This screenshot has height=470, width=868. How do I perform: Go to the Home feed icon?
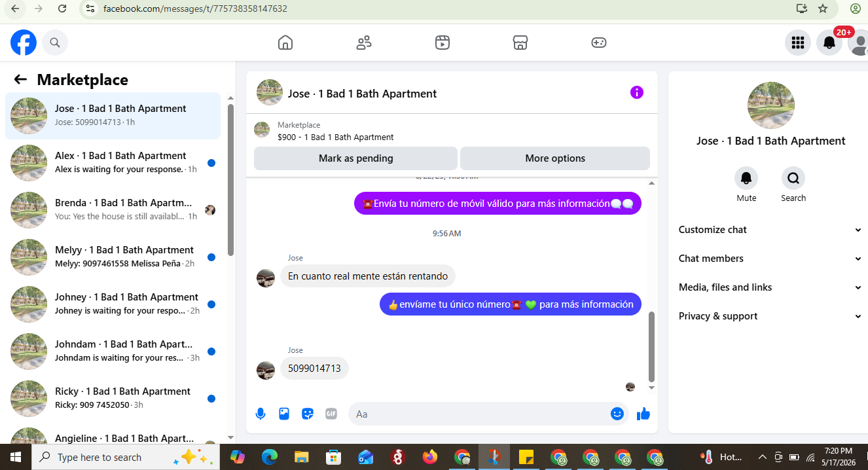pyautogui.click(x=285, y=43)
